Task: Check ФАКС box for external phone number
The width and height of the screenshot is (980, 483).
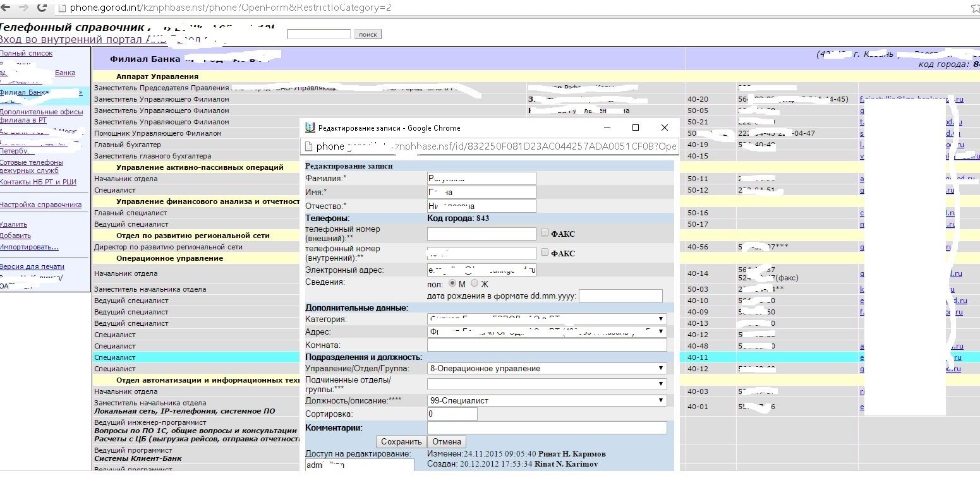Action: (x=545, y=233)
